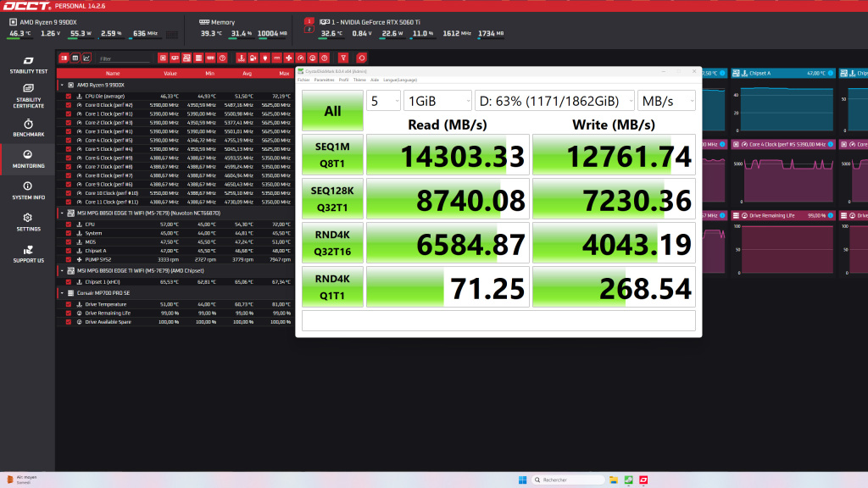Open Fichier menu in CrystalDiskMark
The height and width of the screenshot is (488, 868).
tap(303, 80)
